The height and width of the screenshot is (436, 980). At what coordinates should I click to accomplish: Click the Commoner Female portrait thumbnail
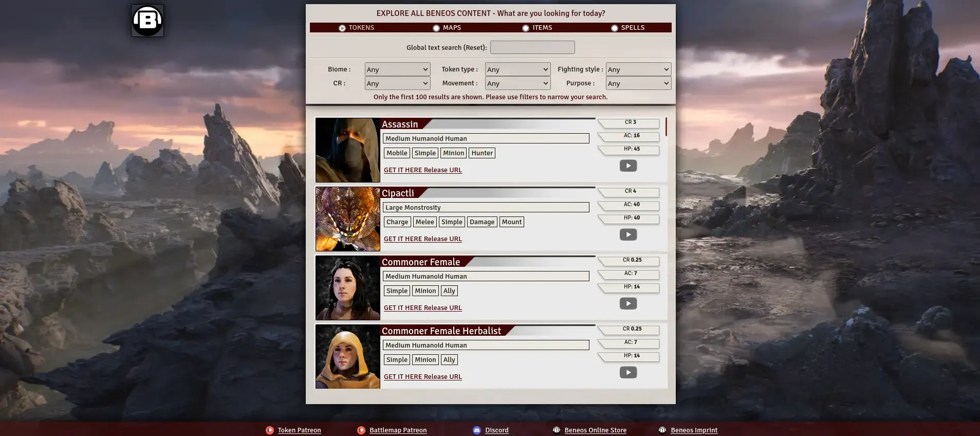pos(348,288)
